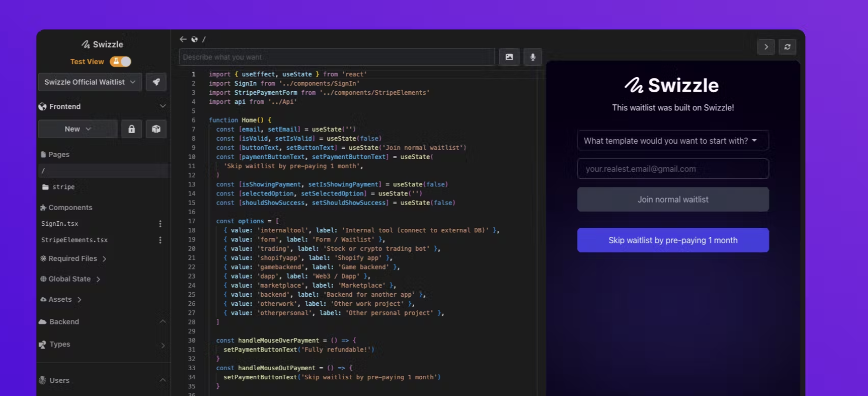
Task: Click line number 17 in the gutter
Action: pyautogui.click(x=192, y=221)
